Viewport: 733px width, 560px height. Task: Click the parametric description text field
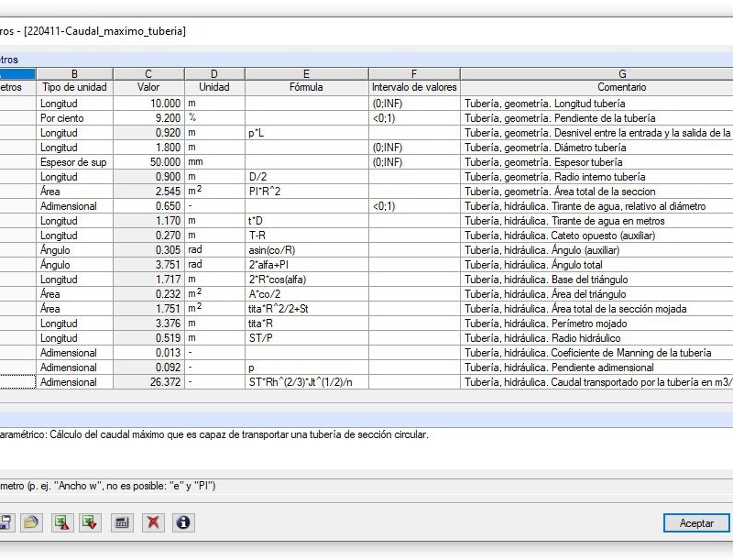[366, 448]
